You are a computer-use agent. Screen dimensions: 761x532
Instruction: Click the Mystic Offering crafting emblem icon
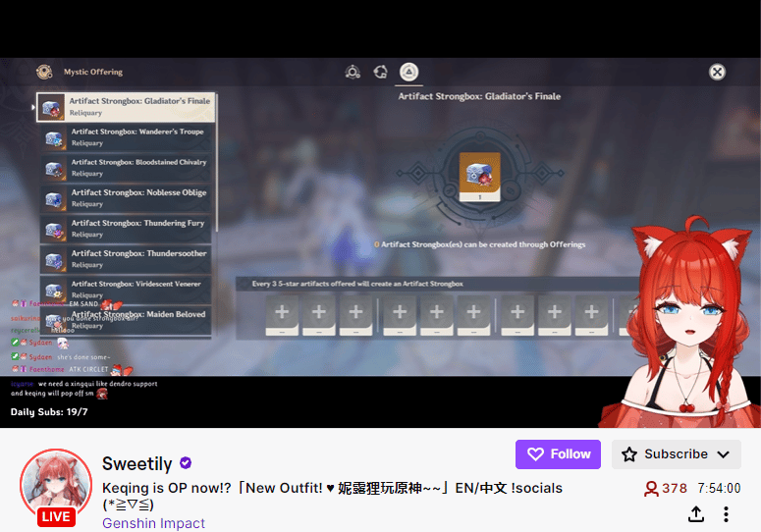pyautogui.click(x=44, y=72)
